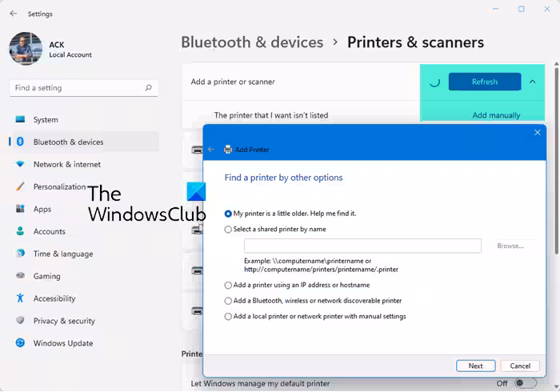Toggle 'Let Windows manage my default printer' switch
This screenshot has width=560, height=392.
pyautogui.click(x=525, y=384)
